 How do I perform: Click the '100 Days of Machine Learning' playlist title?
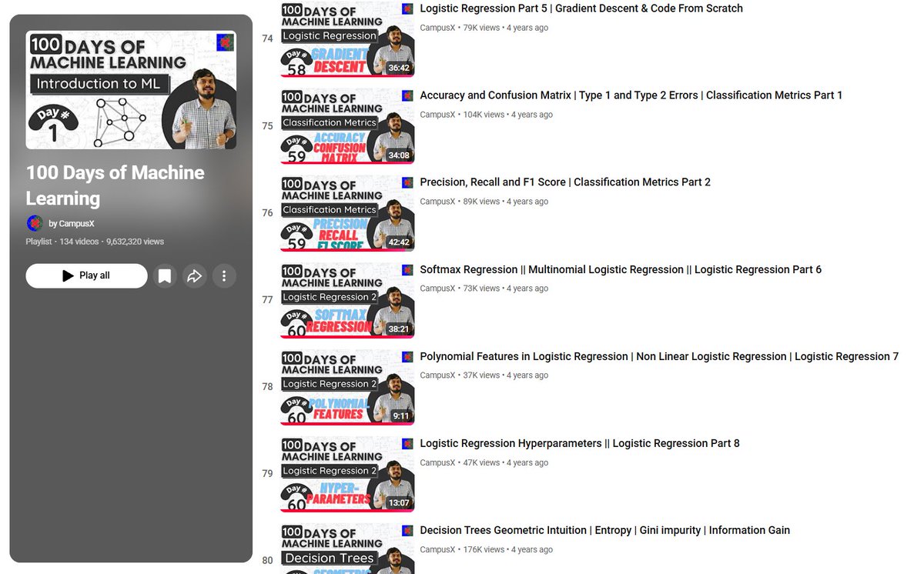115,185
